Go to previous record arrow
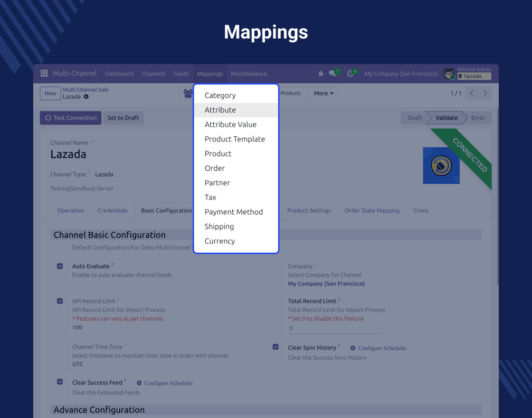 click(x=472, y=93)
